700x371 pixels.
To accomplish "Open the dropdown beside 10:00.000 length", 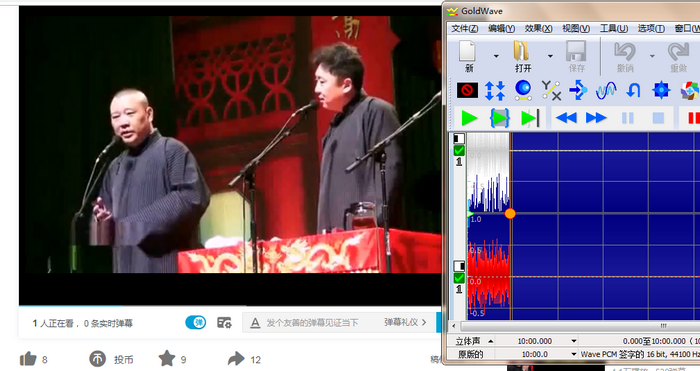I will pos(574,341).
